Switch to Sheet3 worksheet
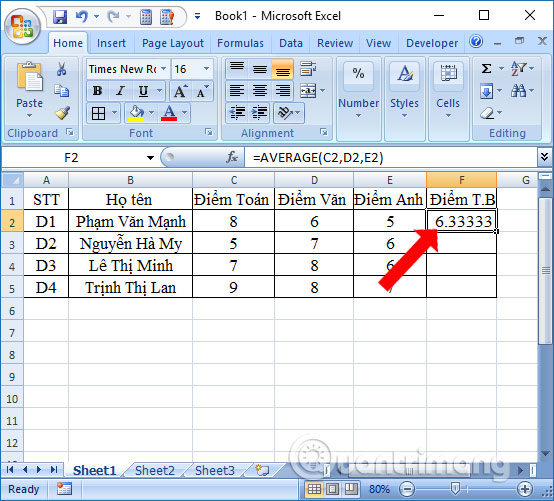554x501 pixels. pos(215,470)
